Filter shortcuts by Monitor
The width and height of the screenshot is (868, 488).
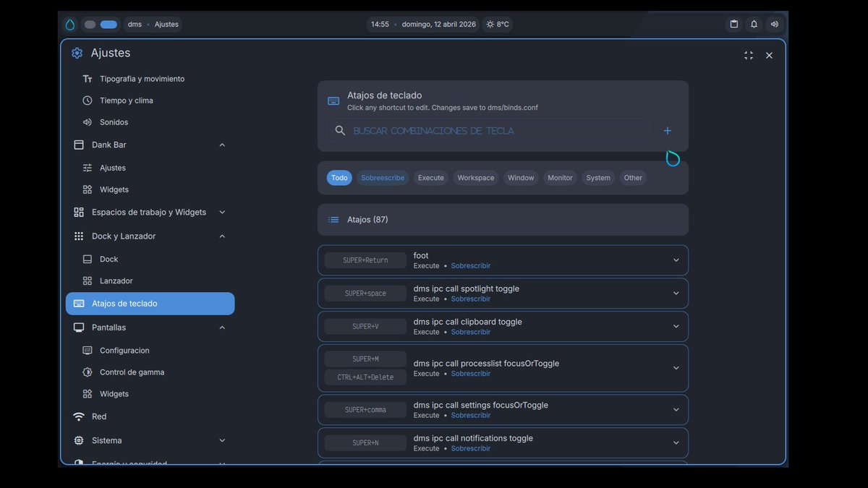(560, 178)
